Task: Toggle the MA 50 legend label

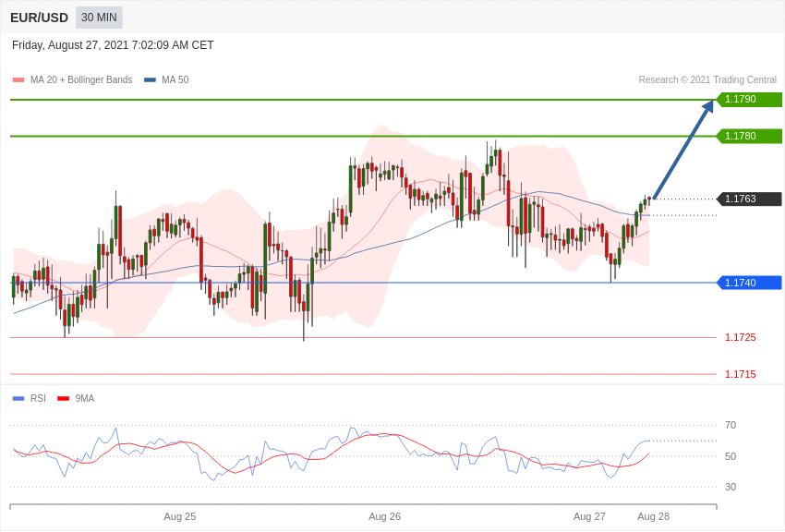Action: pos(175,80)
